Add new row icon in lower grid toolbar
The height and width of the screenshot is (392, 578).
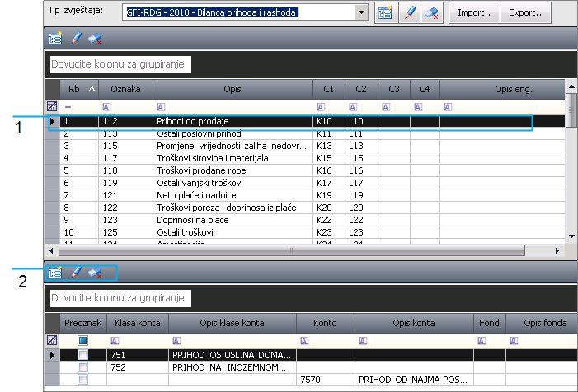coord(55,273)
